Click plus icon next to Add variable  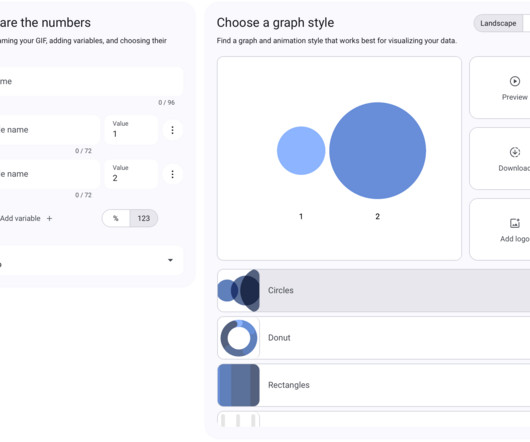(x=49, y=219)
